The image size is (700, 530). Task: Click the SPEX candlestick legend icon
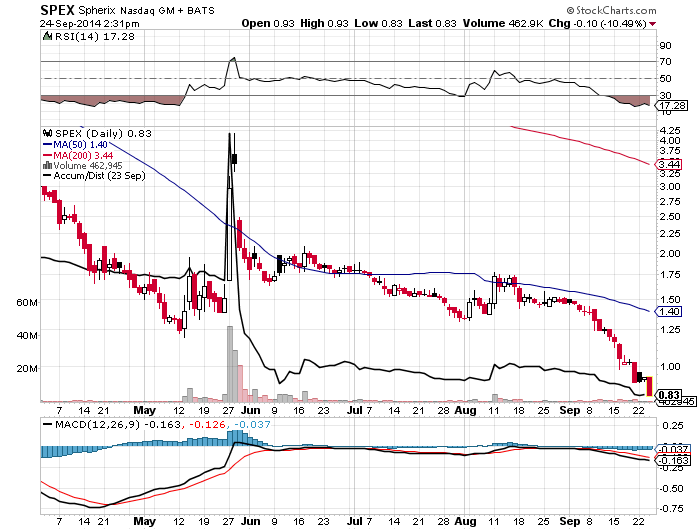47,133
